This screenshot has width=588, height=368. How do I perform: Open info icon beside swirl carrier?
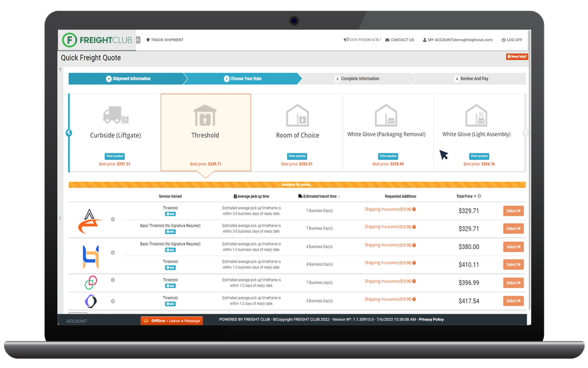click(112, 302)
